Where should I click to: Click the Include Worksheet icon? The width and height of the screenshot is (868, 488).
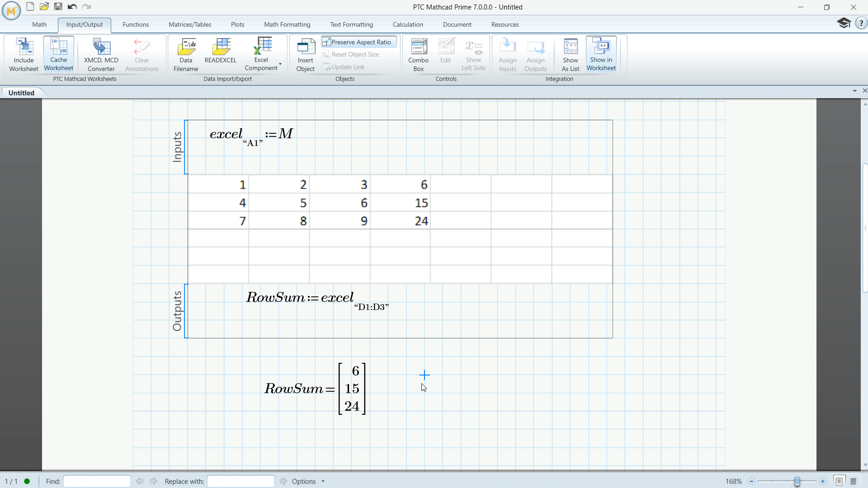click(x=24, y=54)
